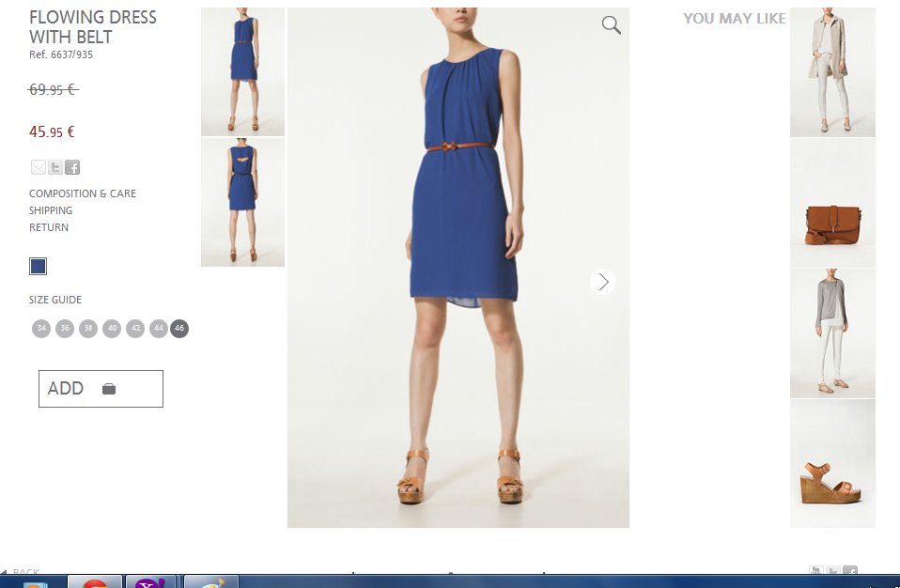The image size is (900, 588).
Task: Expand Composition & Care details
Action: [83, 193]
